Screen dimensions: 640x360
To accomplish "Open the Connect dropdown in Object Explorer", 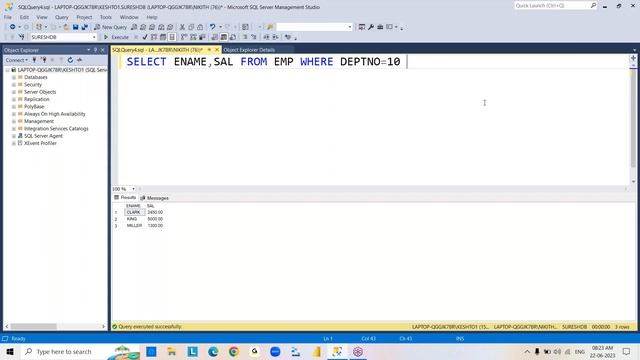I will (17, 60).
